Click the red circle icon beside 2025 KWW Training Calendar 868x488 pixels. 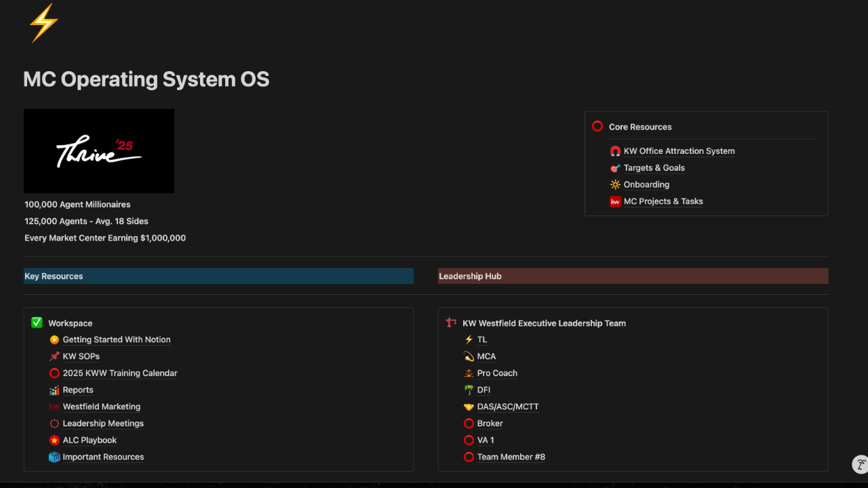(54, 373)
